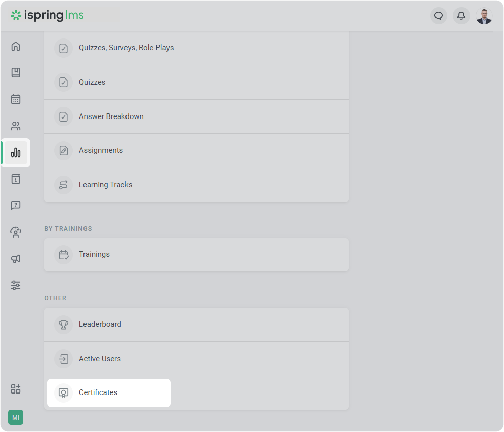504x432 pixels.
Task: Open the Active Users report
Action: coord(100,359)
